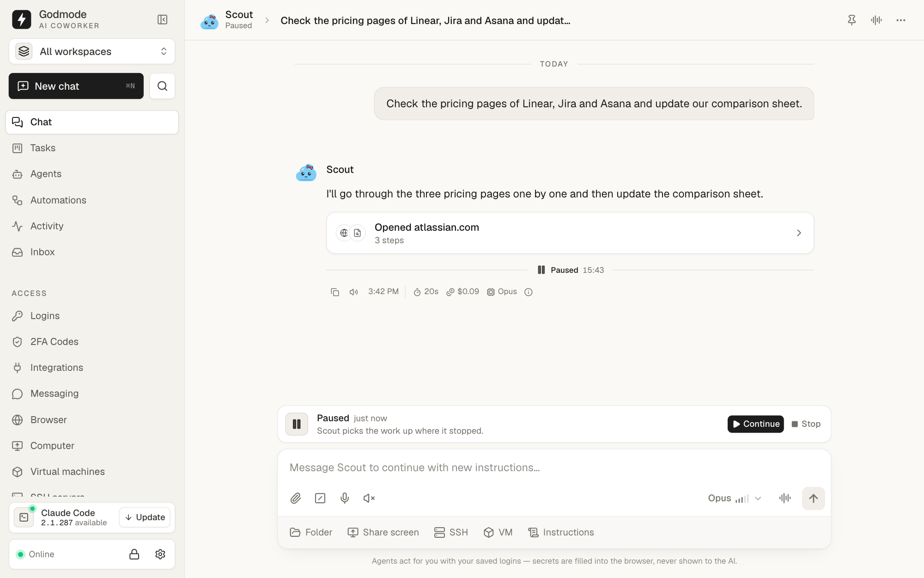Click the composer voice waveform icon
924x578 pixels.
click(x=785, y=498)
